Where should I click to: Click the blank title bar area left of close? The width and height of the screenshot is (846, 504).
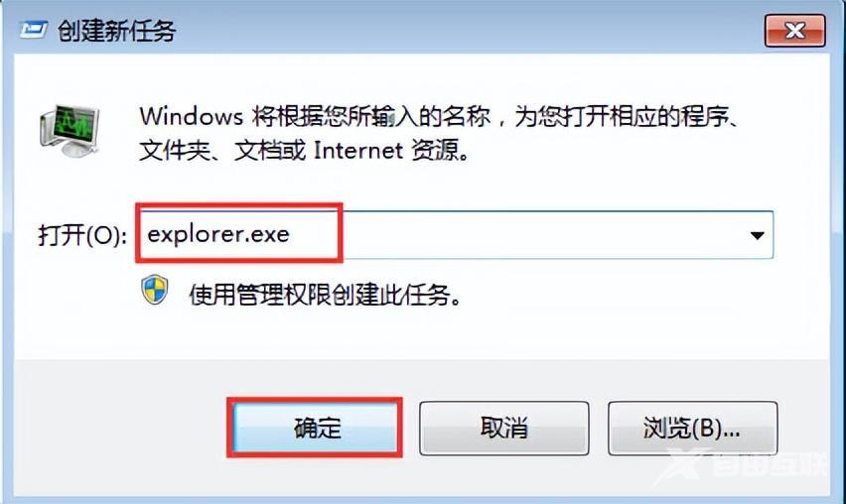(470, 31)
